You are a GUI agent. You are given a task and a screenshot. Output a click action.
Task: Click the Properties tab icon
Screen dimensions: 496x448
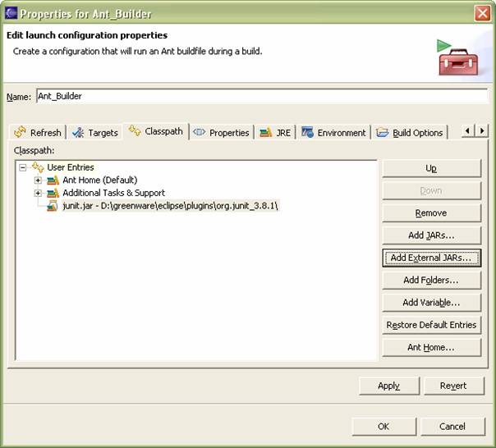(x=199, y=132)
